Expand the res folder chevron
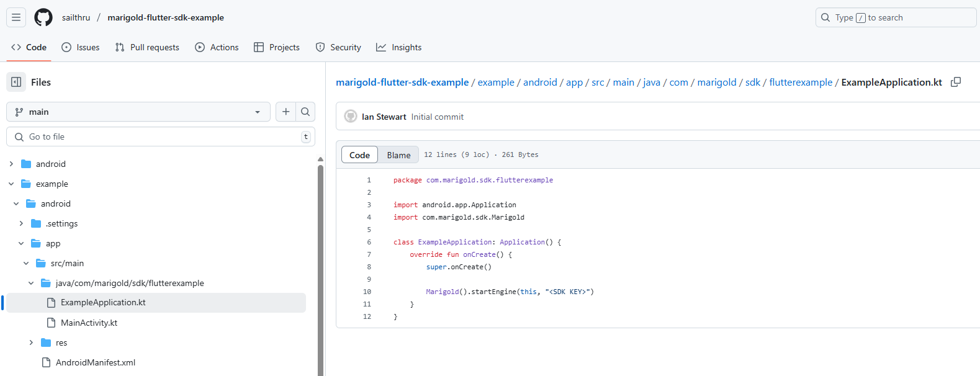Screen dimensions: 980x376 click(31, 342)
